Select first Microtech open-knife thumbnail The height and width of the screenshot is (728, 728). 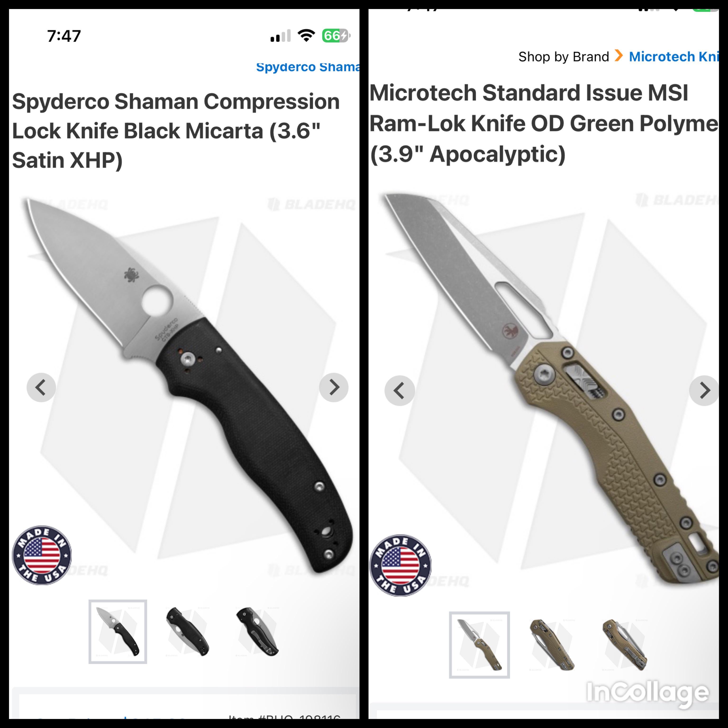coord(479,645)
